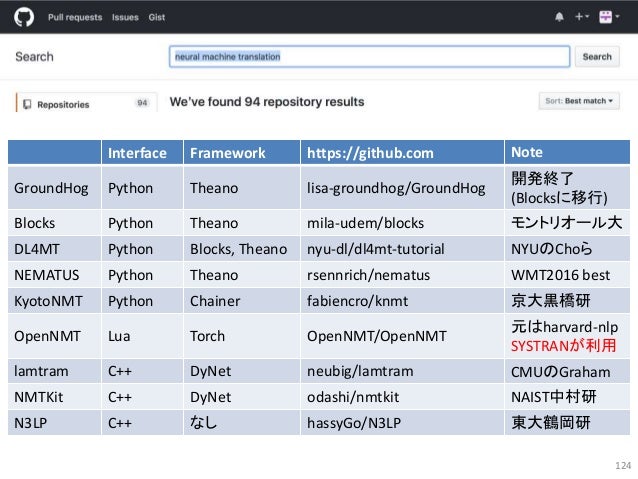Go to Issues page
Image resolution: width=638 pixels, height=479 pixels.
pos(125,17)
